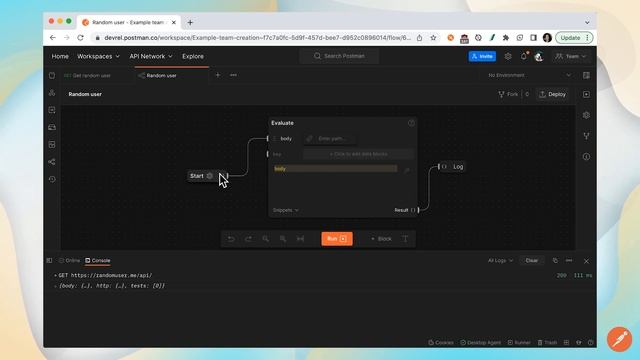Image resolution: width=640 pixels, height=360 pixels.
Task: Expand the {body, http, tests} log entry
Action: pos(55,286)
